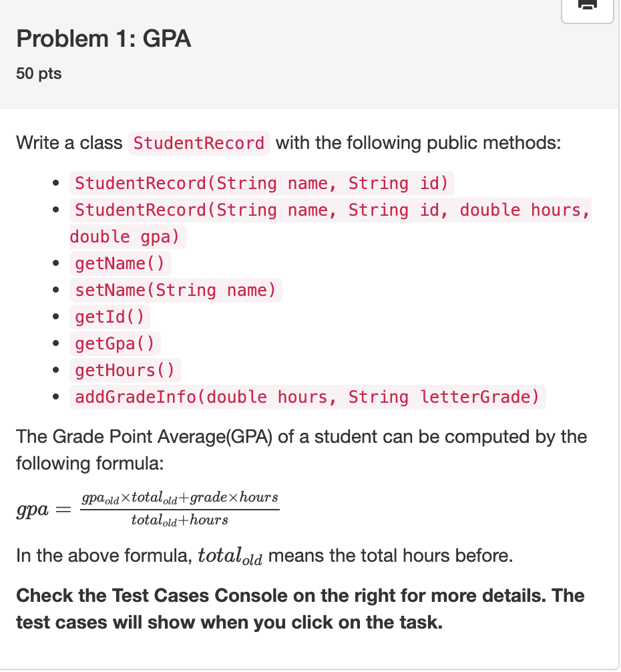Click the bullet beside getName() entry
621x672 pixels.
pos(56,263)
